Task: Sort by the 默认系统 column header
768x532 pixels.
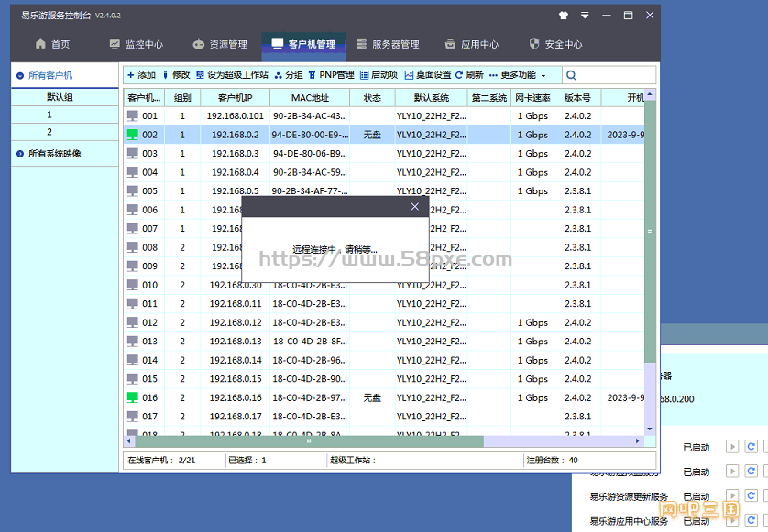Action: 432,98
